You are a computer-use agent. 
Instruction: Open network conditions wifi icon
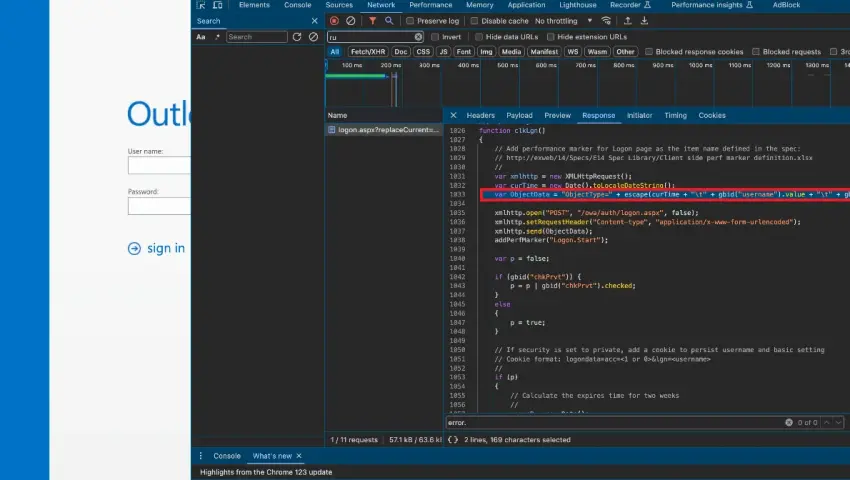pos(606,21)
